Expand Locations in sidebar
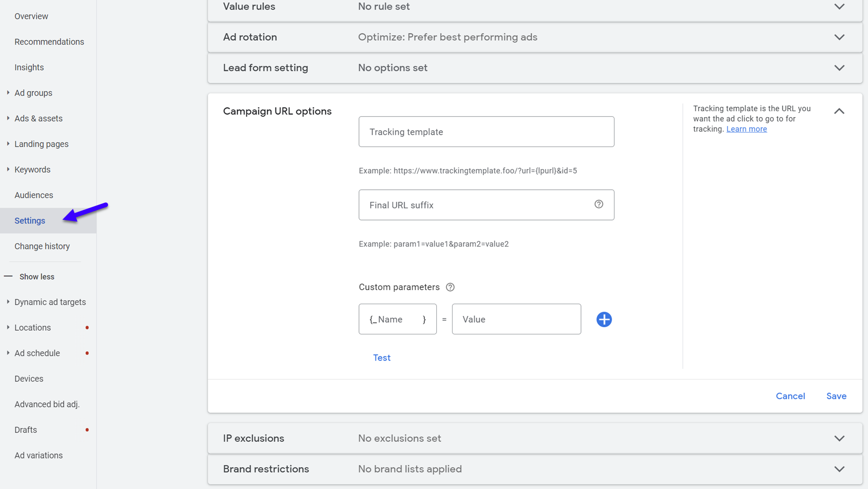Screen dimensions: 868x489 [x=8, y=327]
